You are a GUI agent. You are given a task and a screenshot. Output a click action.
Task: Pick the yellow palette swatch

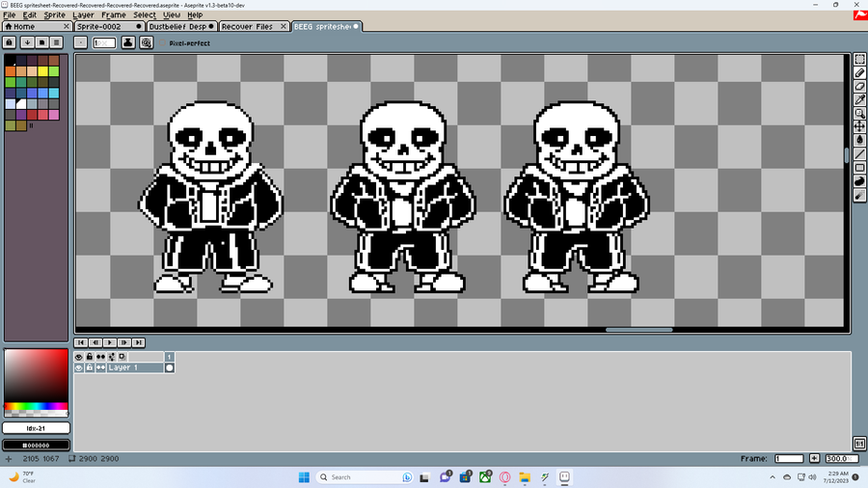(42, 71)
